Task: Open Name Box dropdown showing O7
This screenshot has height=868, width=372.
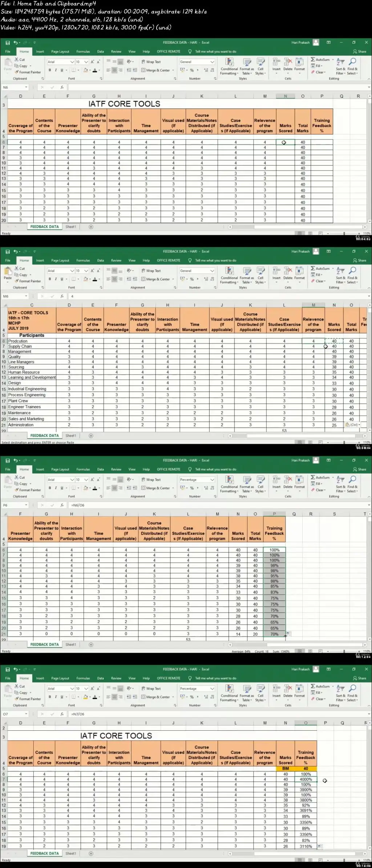Action: [26, 714]
